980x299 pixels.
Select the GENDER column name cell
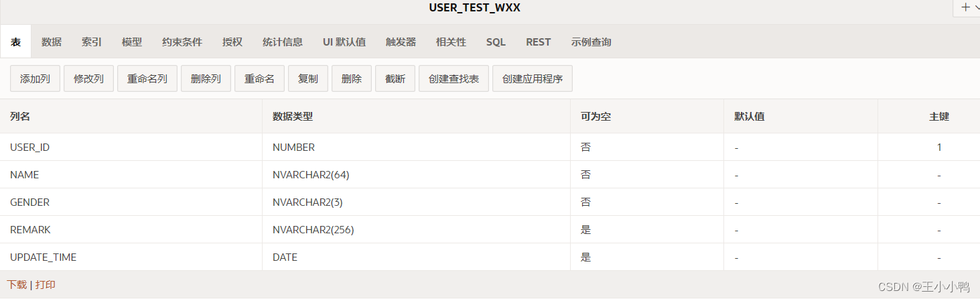click(x=131, y=202)
